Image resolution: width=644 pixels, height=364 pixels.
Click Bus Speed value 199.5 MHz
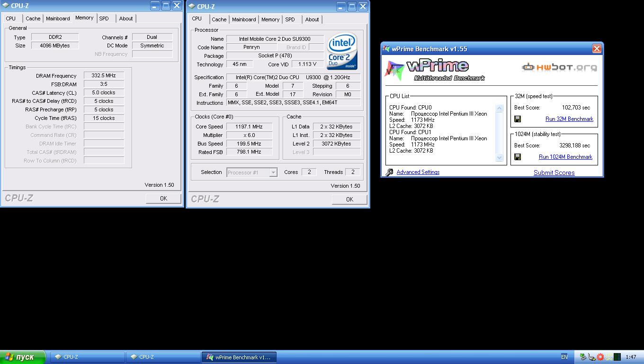[x=249, y=144]
